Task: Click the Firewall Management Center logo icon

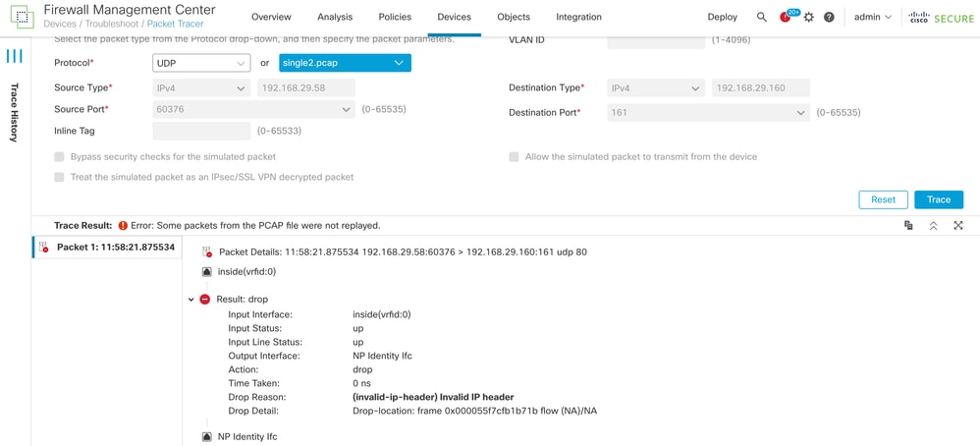Action: coord(22,18)
